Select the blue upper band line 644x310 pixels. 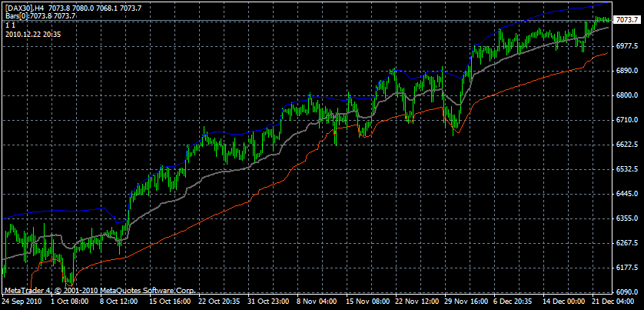pos(231,132)
